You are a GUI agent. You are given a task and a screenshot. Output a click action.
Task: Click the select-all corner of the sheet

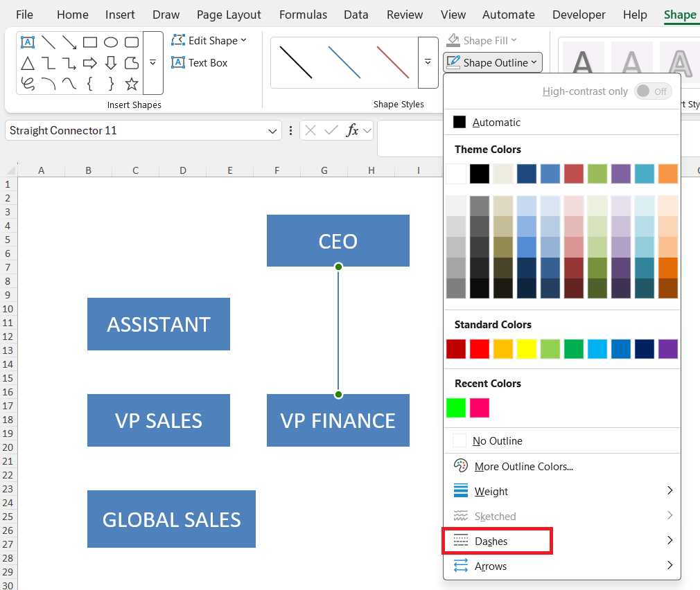(10, 170)
